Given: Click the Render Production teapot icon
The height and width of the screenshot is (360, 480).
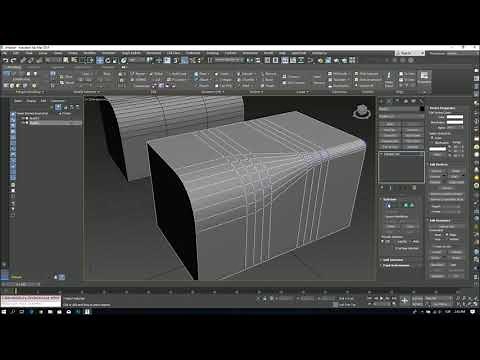Looking at the screenshot, I should [344, 60].
